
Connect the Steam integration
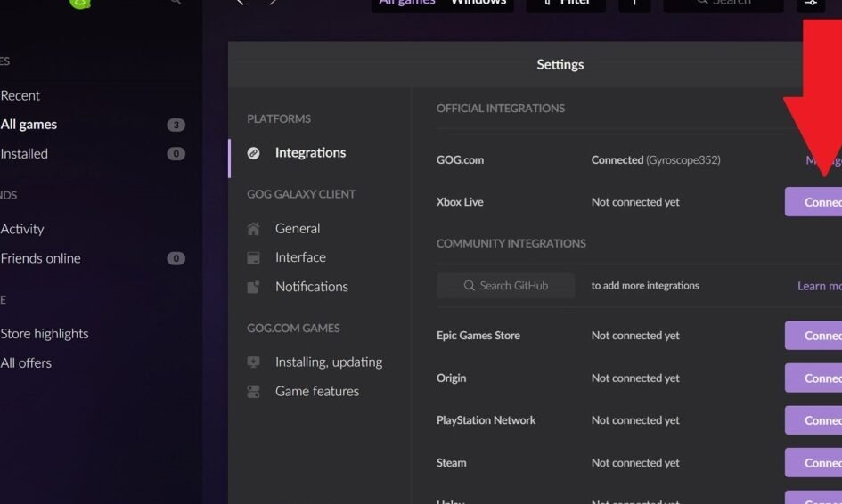(x=813, y=463)
